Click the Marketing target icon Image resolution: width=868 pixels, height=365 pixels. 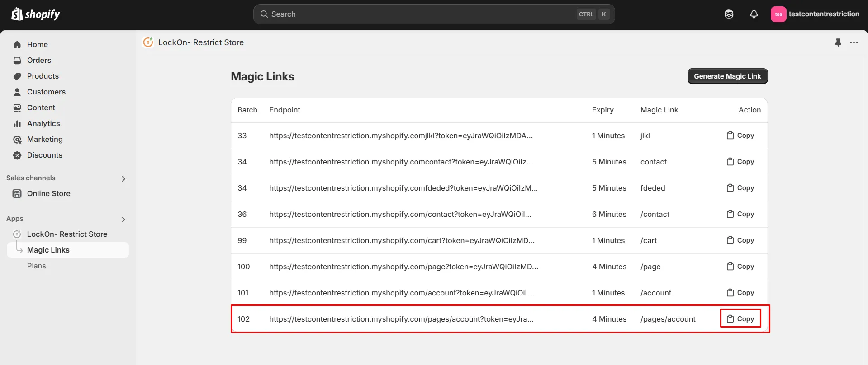(x=17, y=139)
